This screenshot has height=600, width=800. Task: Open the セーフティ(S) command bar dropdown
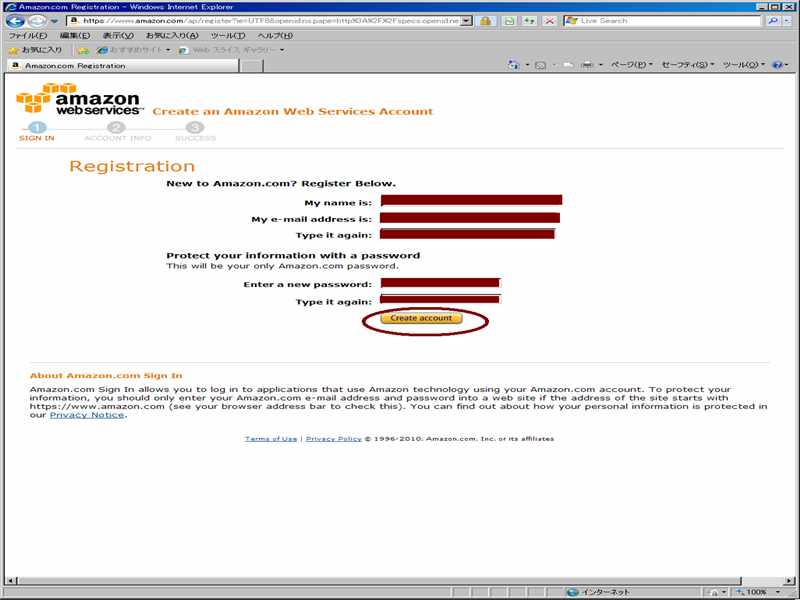tap(688, 65)
